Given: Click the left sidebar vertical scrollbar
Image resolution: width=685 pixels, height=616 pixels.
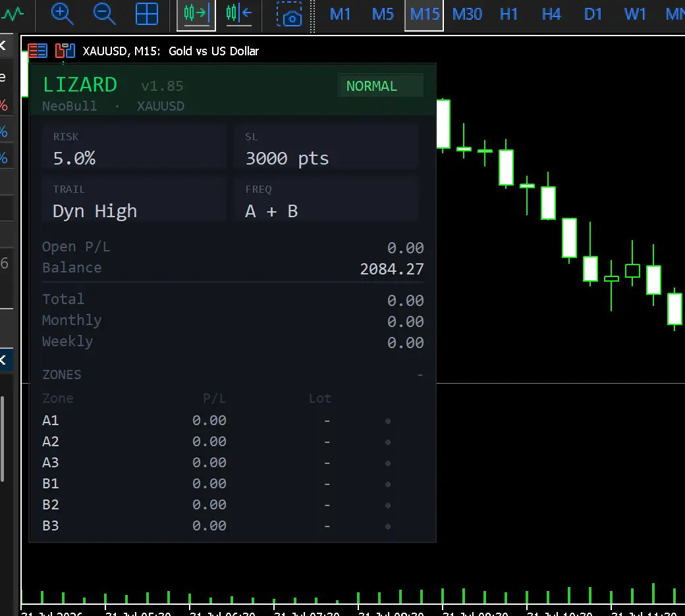Looking at the screenshot, I should pos(2,439).
